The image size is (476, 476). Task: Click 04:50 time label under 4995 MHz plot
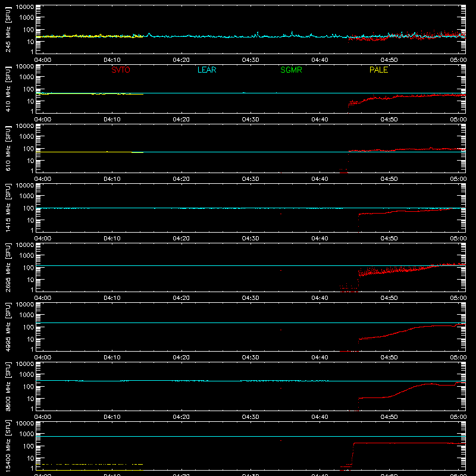(389, 358)
